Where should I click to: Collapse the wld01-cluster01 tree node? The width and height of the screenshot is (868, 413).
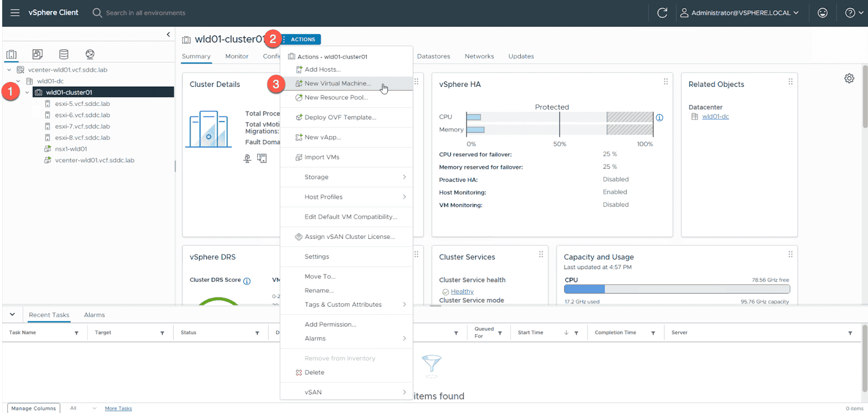[27, 93]
